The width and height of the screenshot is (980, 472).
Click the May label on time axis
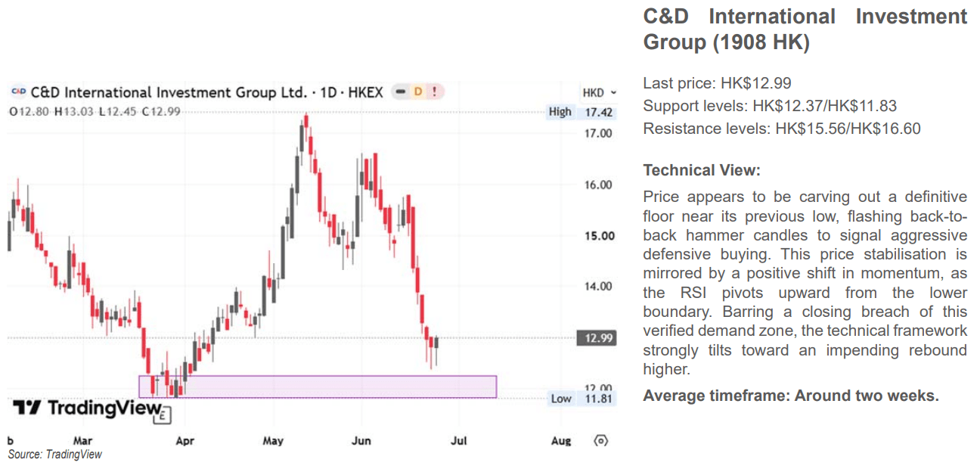[x=272, y=441]
